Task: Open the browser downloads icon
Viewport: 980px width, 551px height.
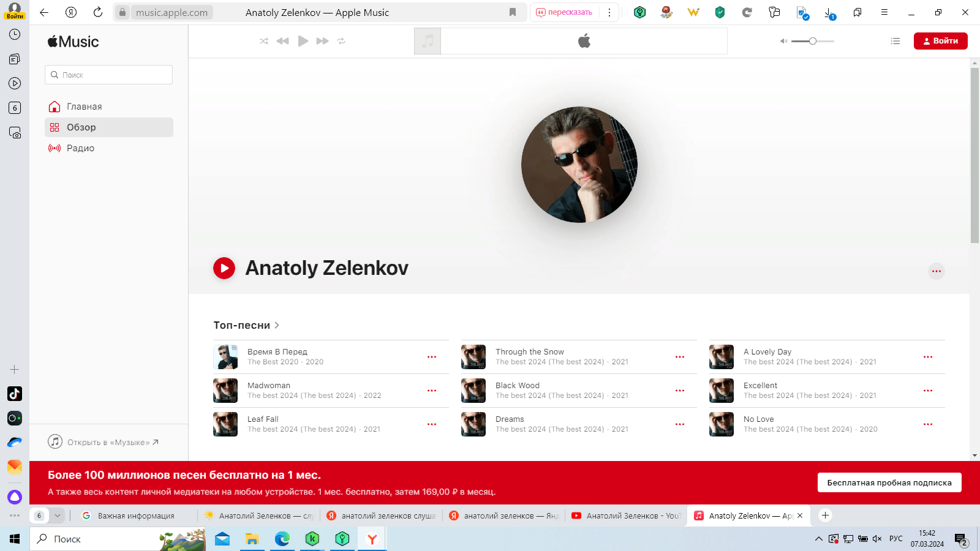Action: pos(829,12)
